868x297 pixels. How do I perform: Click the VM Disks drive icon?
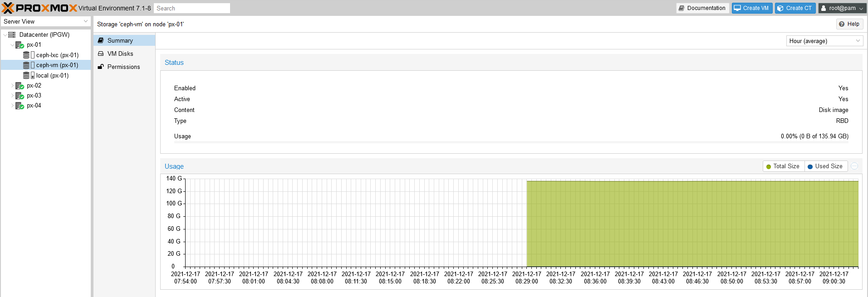tap(101, 54)
